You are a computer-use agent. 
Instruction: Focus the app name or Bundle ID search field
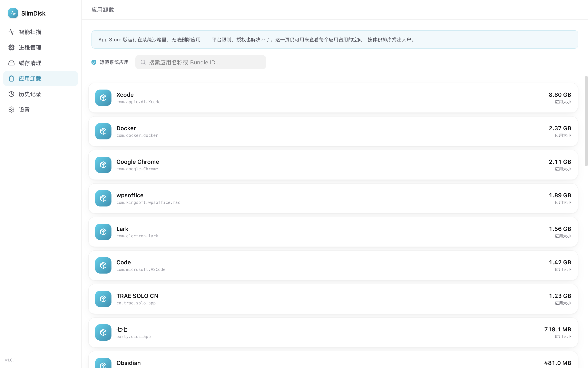point(201,62)
